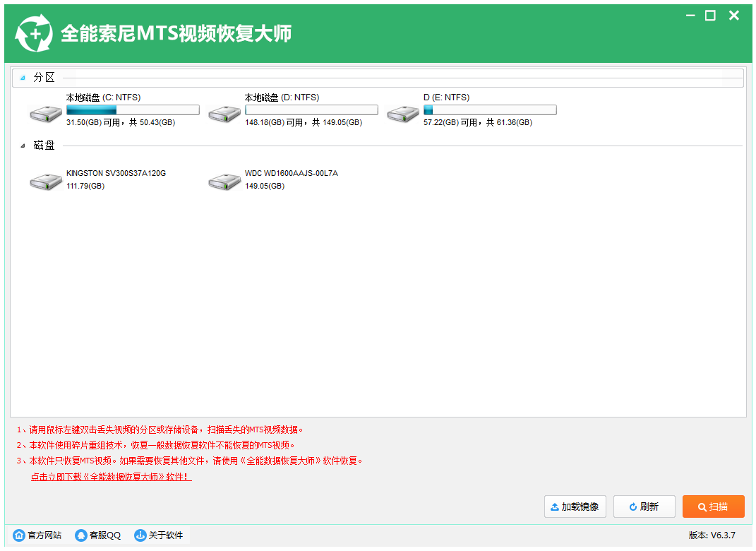The height and width of the screenshot is (551, 756).
Task: Click the customer service QQ icon
Action: pos(81,535)
